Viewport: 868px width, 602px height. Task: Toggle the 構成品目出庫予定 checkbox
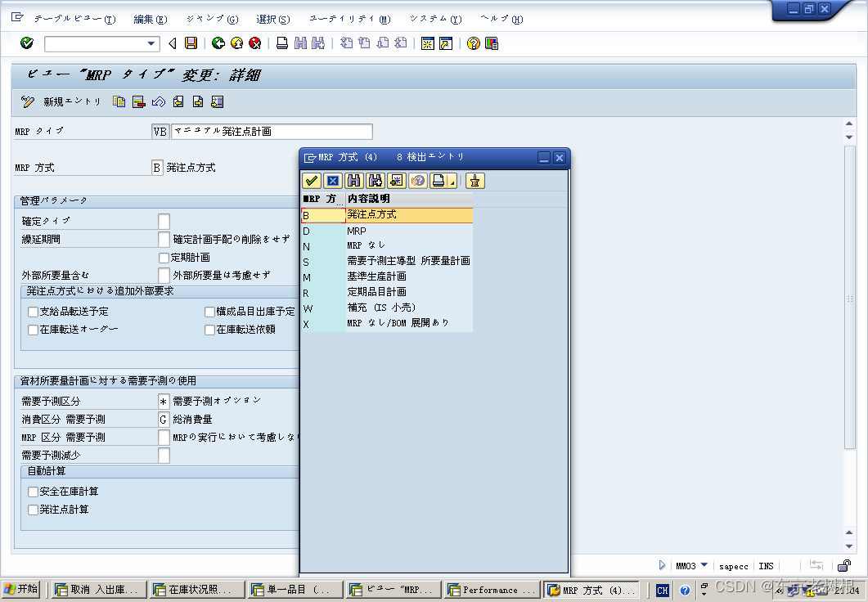(x=209, y=312)
